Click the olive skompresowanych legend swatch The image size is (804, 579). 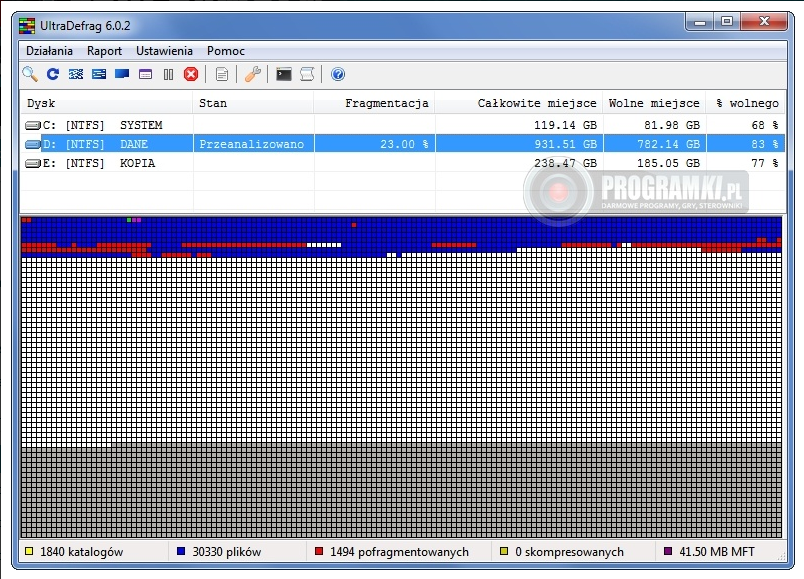pos(504,551)
